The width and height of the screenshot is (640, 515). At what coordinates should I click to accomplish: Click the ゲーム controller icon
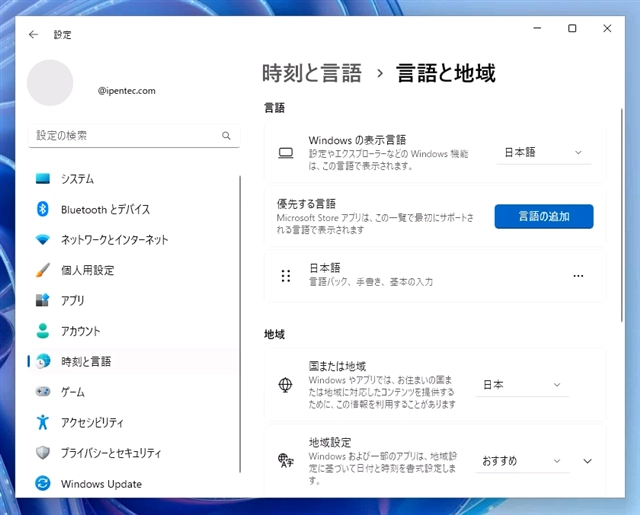[43, 392]
